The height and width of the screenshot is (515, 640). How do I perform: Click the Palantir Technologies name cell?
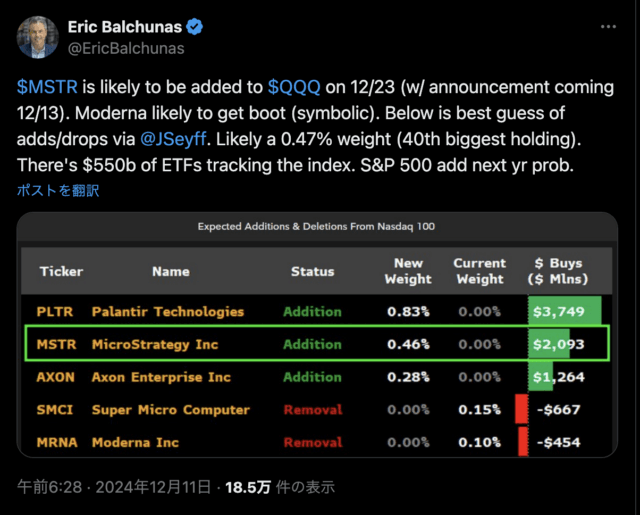tap(167, 311)
